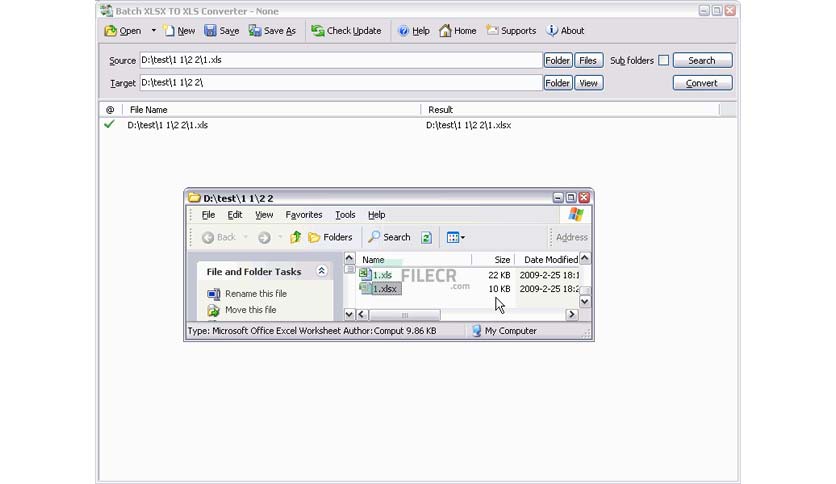Toggle the Folders pane in Explorer
Image resolution: width=836 pixels, height=484 pixels.
click(331, 237)
